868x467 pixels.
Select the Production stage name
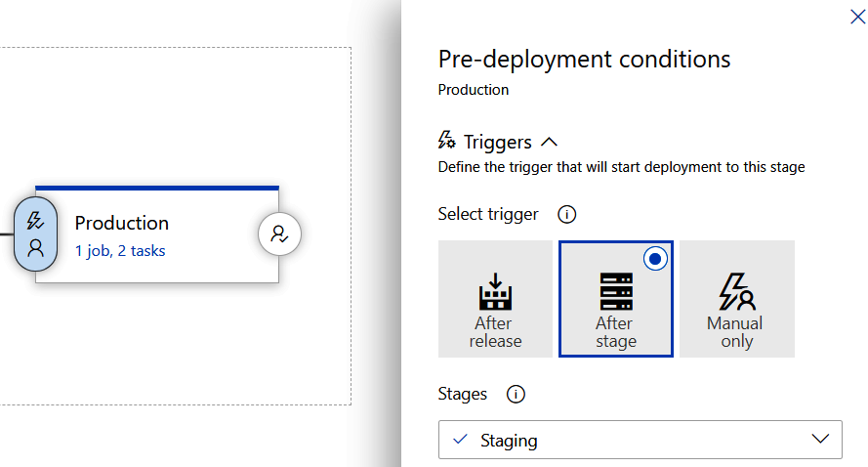122,223
